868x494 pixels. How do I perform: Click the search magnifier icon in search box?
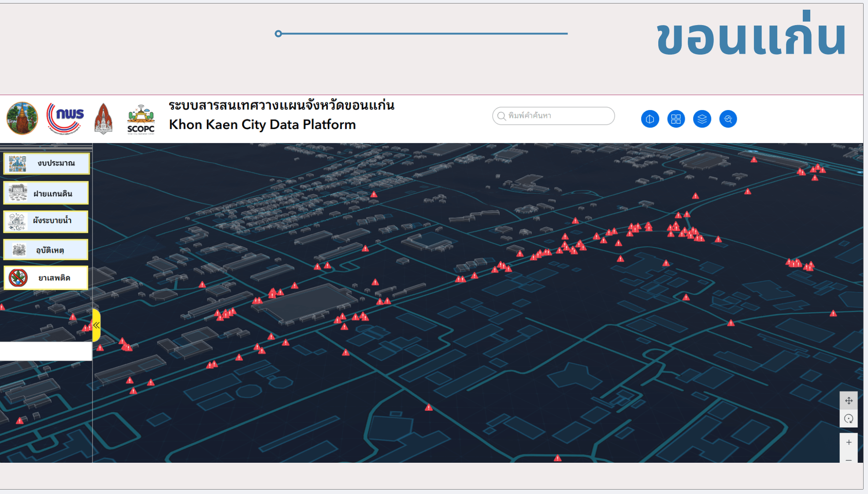click(x=501, y=116)
